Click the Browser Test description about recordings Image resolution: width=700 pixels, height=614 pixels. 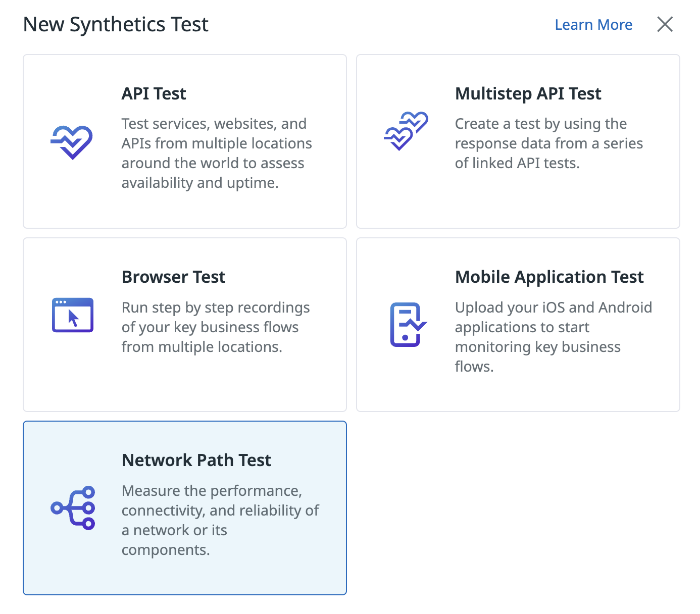click(215, 327)
